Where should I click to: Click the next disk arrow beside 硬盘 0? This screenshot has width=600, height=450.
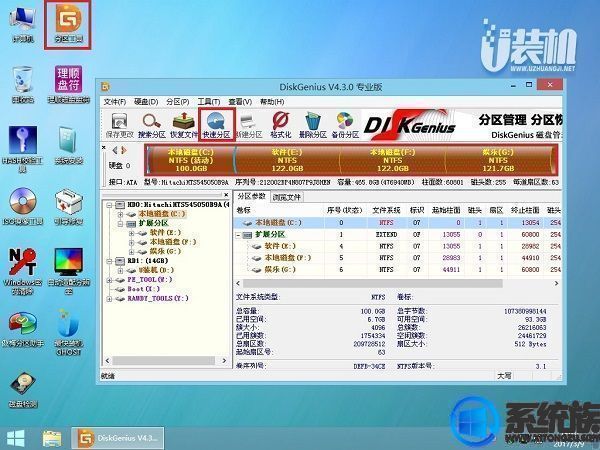(x=124, y=150)
